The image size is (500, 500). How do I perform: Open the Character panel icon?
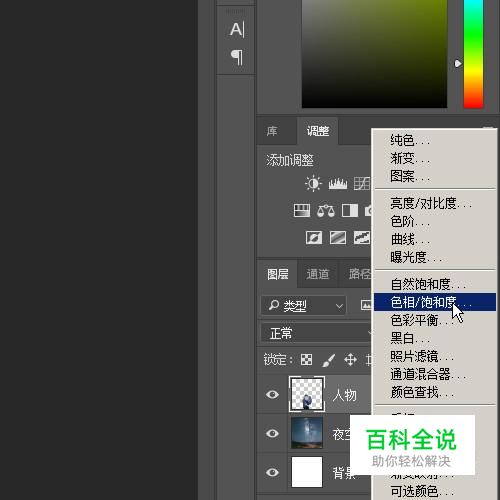237,29
